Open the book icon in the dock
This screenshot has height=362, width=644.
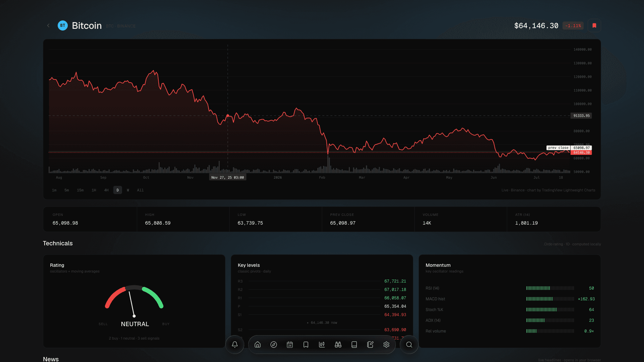(x=354, y=345)
